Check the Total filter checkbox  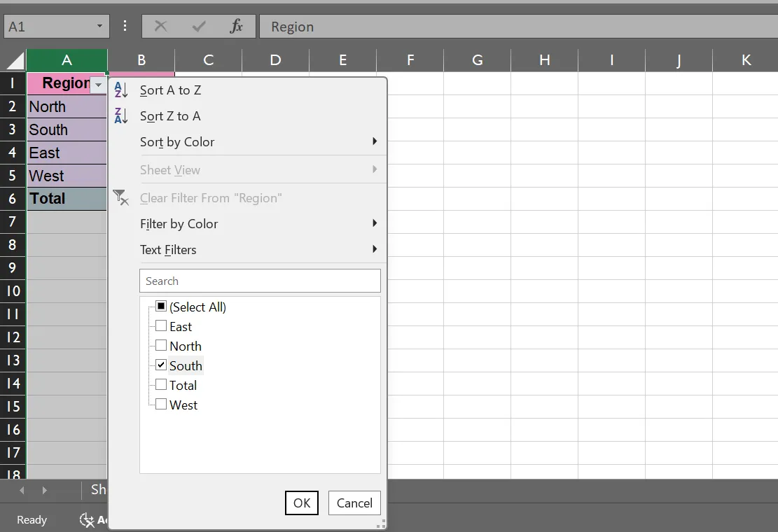tap(161, 385)
